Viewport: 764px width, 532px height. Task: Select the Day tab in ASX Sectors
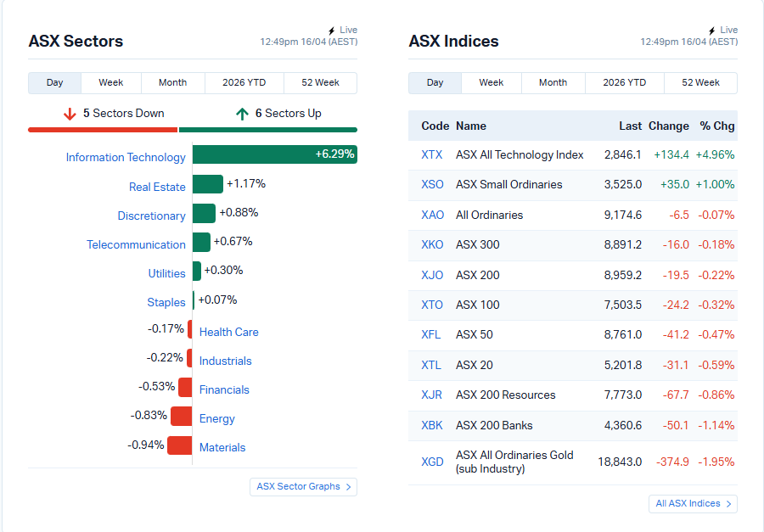(x=55, y=83)
